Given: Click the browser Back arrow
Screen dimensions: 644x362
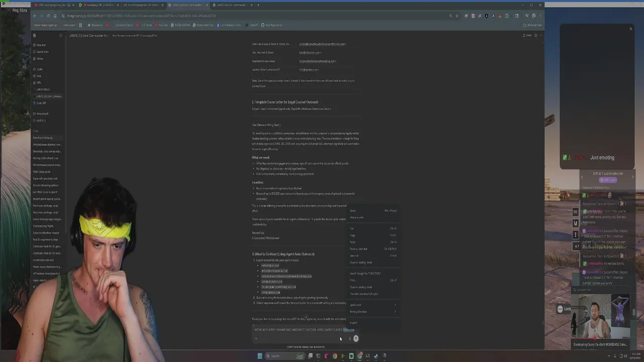Looking at the screenshot, I should 35,16.
